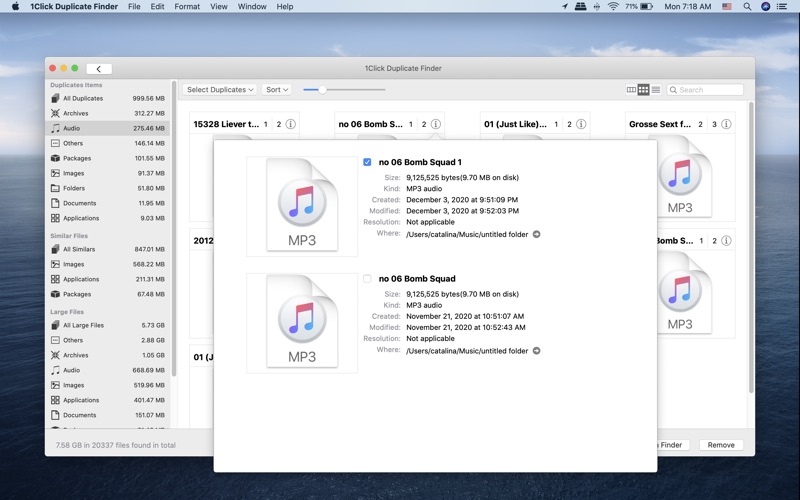
Task: Select the Audio 275.46 MB category
Action: (108, 129)
